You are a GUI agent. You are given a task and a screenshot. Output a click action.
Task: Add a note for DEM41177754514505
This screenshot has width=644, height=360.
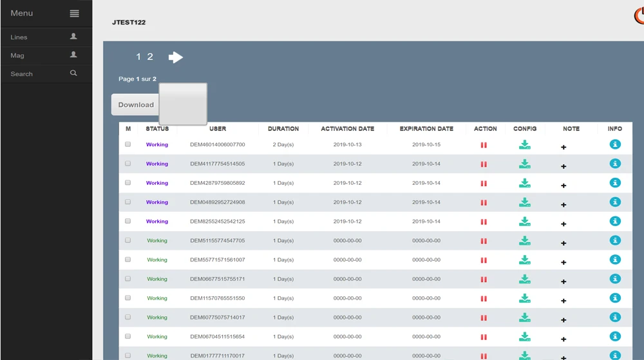pyautogui.click(x=563, y=166)
